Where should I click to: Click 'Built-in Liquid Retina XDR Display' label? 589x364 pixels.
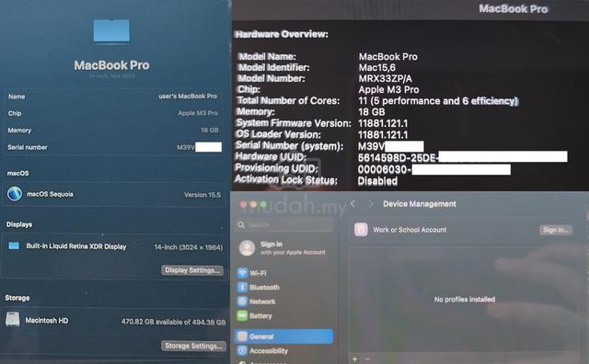pyautogui.click(x=76, y=246)
